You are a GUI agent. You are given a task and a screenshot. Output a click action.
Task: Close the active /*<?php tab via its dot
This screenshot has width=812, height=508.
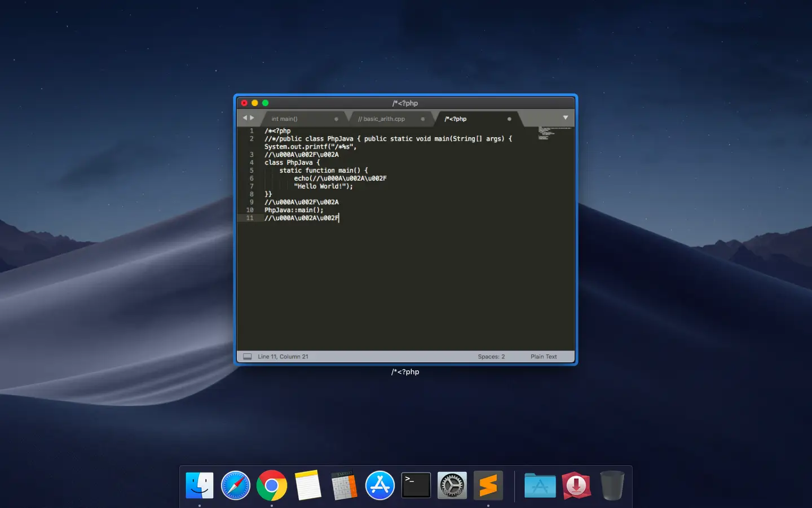[509, 119]
